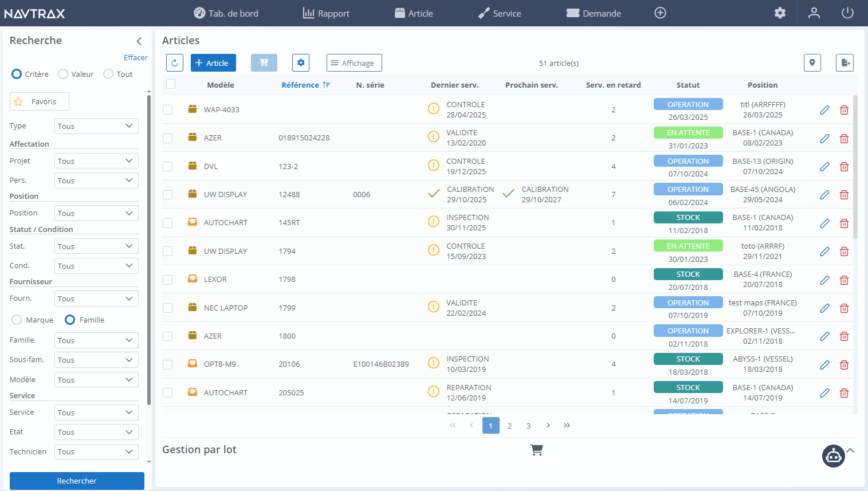
Task: Open the shopping cart icon in Gestion par lot
Action: pyautogui.click(x=536, y=450)
